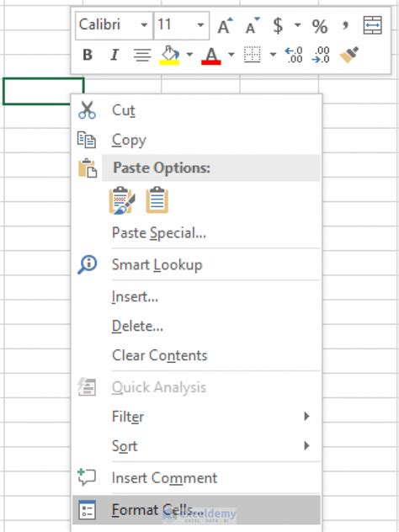Click the Center align icon
This screenshot has height=532, width=399.
coord(142,55)
